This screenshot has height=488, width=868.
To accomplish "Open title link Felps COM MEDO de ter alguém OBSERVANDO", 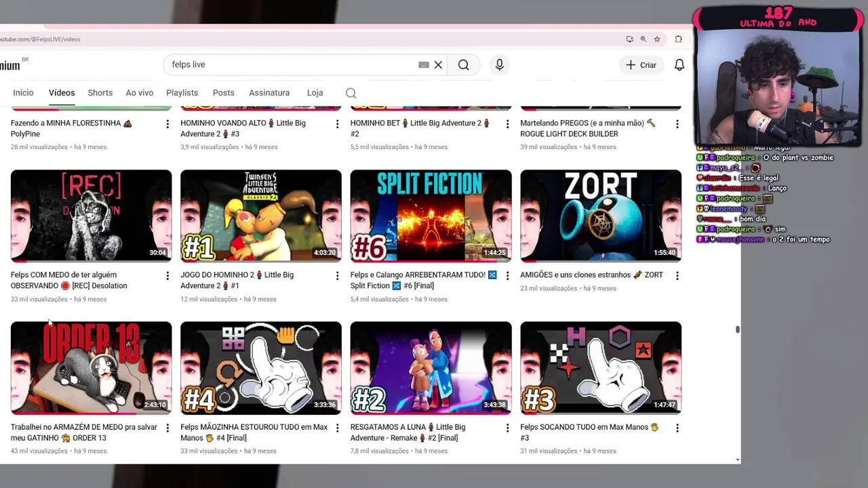I will pyautogui.click(x=69, y=281).
